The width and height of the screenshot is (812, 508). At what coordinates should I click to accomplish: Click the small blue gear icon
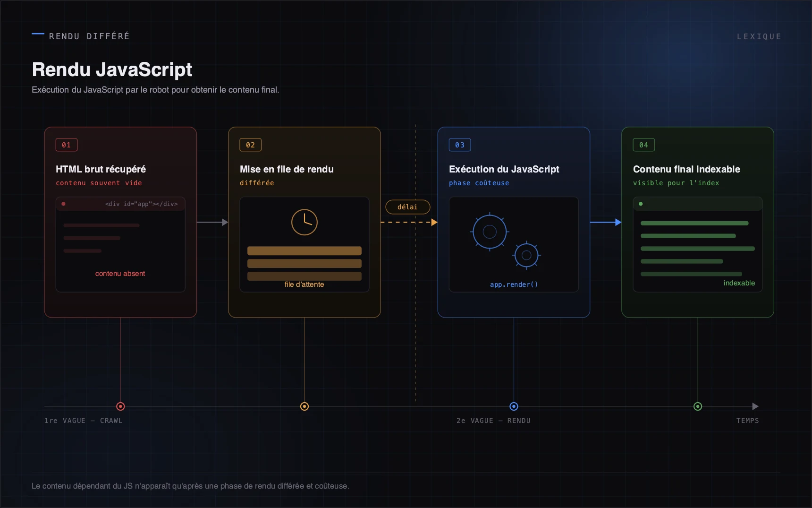click(526, 255)
